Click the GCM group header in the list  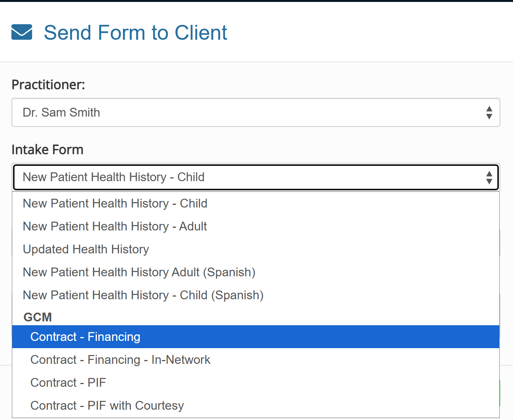tap(37, 317)
